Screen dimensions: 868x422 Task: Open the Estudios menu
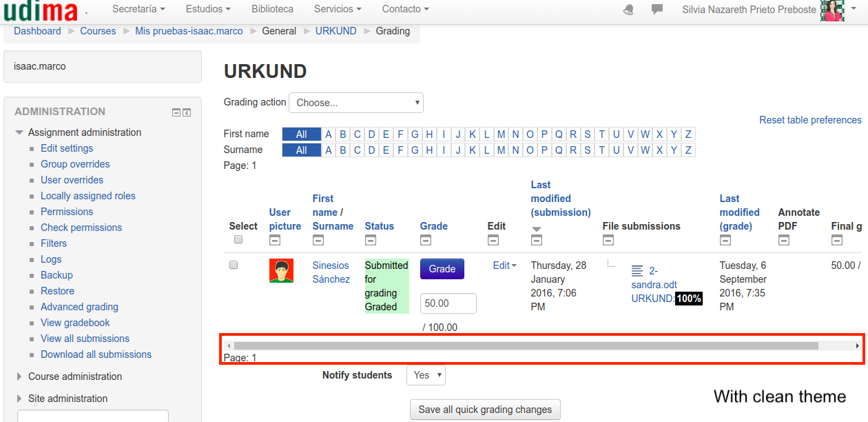click(208, 9)
